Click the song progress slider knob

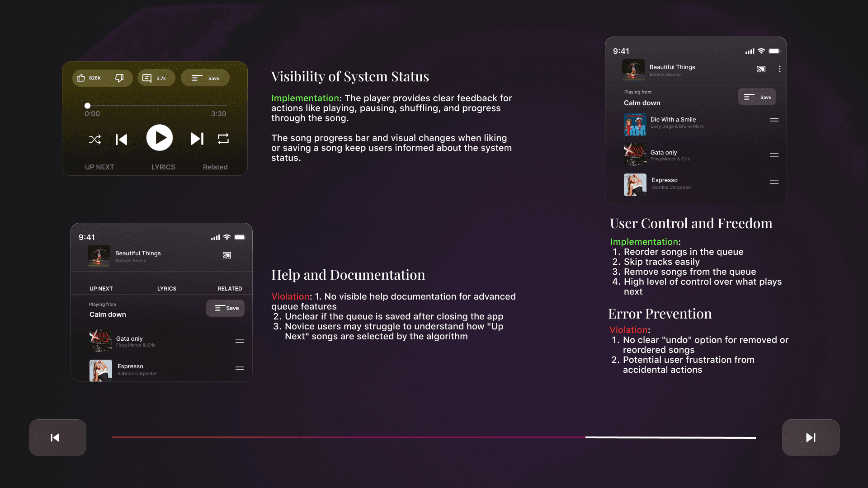[x=87, y=106]
